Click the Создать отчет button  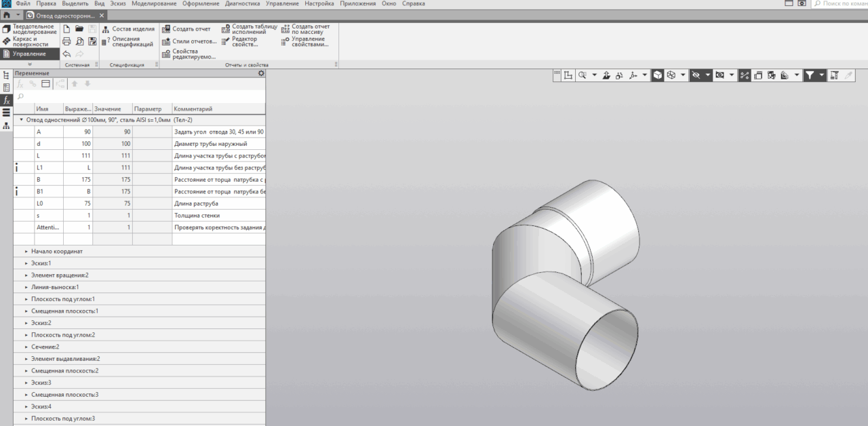tap(186, 29)
